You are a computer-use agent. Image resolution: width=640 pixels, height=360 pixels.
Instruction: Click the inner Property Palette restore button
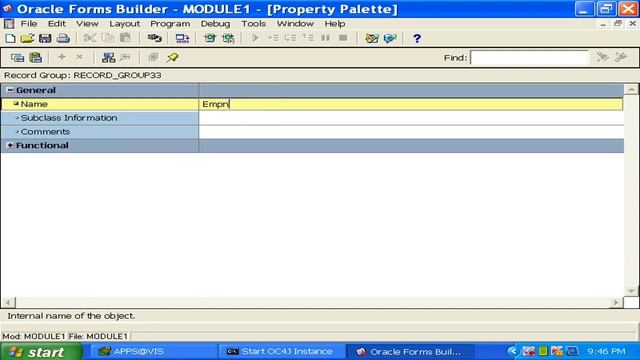[x=618, y=24]
